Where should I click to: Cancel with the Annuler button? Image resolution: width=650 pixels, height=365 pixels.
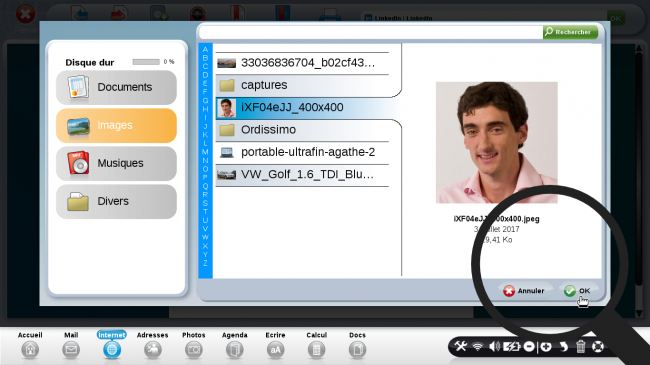pos(524,291)
